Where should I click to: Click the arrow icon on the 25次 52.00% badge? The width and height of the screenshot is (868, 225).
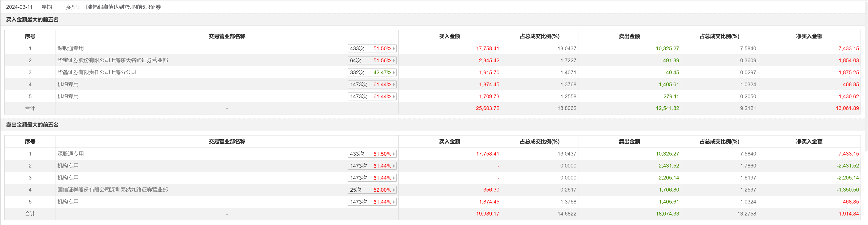[x=394, y=190]
